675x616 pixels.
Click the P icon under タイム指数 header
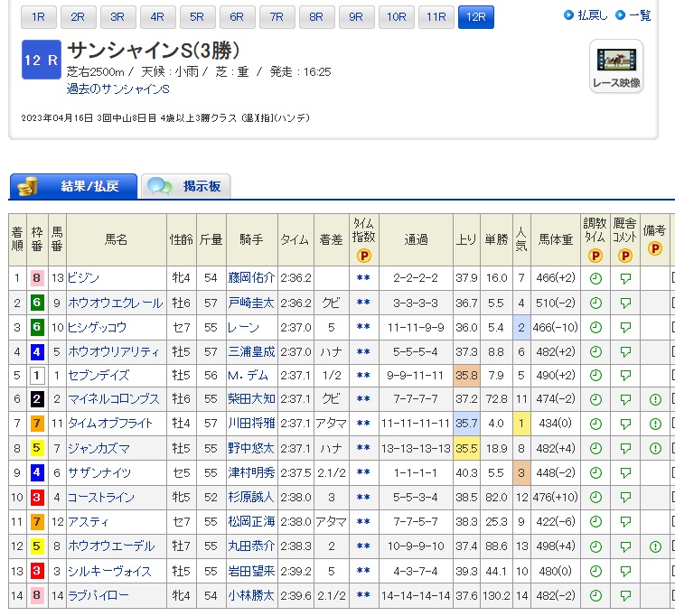click(x=363, y=256)
